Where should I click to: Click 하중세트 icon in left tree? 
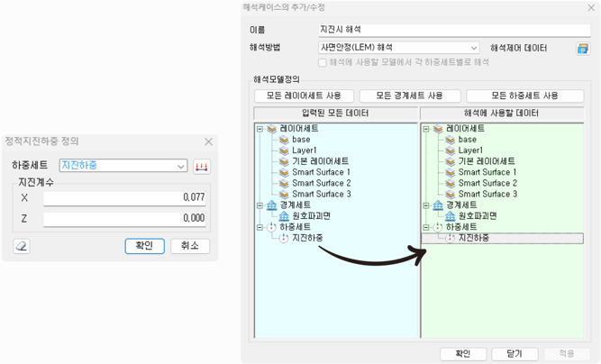click(x=271, y=227)
